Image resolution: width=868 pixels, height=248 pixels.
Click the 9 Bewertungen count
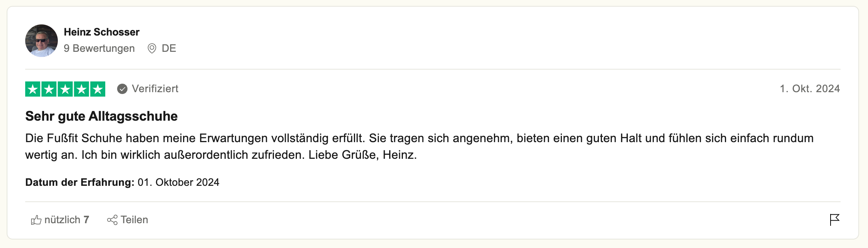[x=99, y=48]
